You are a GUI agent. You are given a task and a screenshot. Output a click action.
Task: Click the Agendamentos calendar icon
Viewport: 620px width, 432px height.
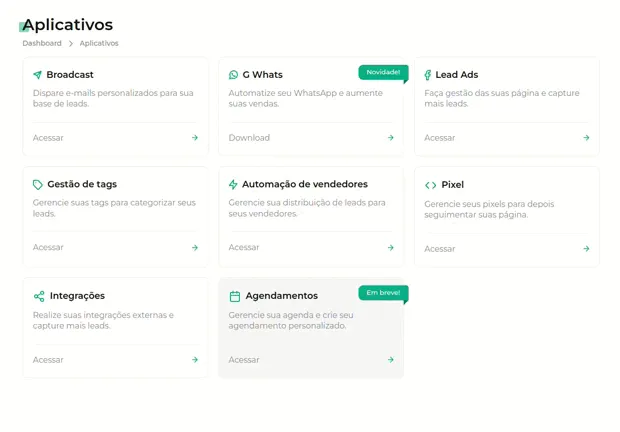tap(234, 296)
